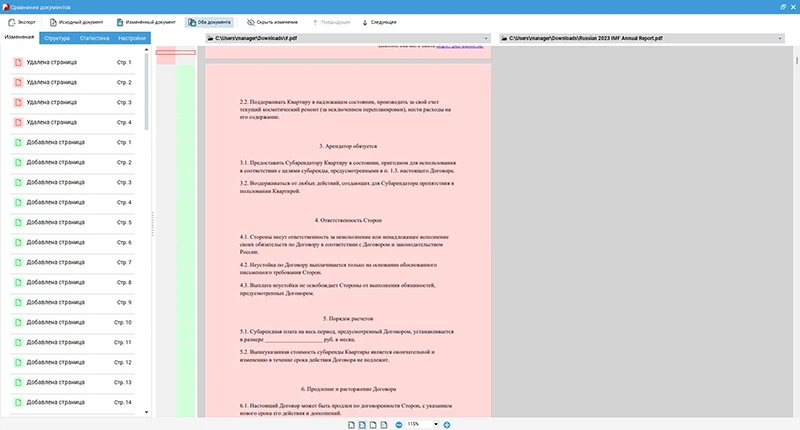Click the folder icon of the left document path

(x=210, y=38)
